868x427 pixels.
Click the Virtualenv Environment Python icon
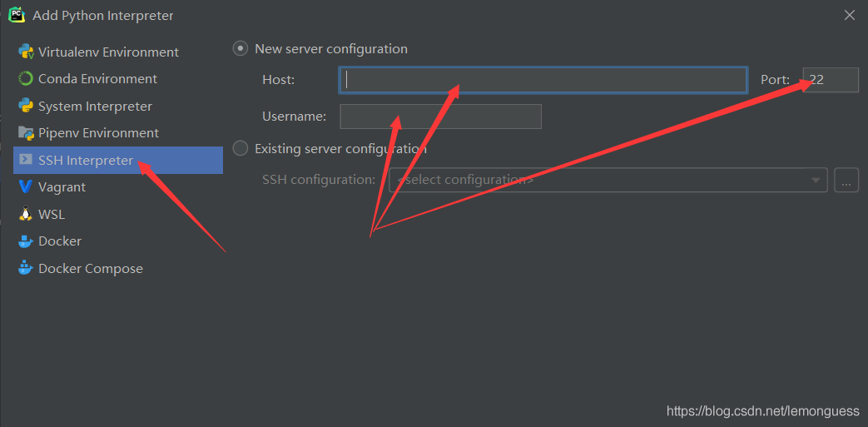(x=25, y=52)
